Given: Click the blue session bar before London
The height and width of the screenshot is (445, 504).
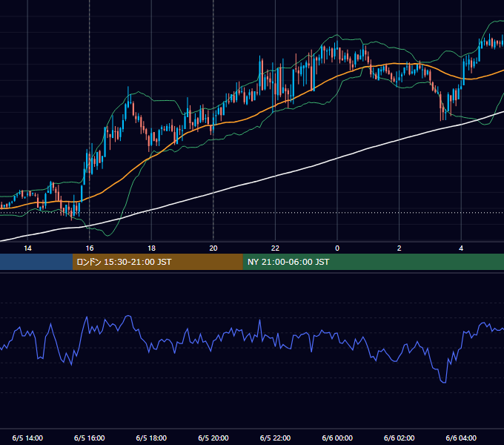Looking at the screenshot, I should pyautogui.click(x=36, y=262).
